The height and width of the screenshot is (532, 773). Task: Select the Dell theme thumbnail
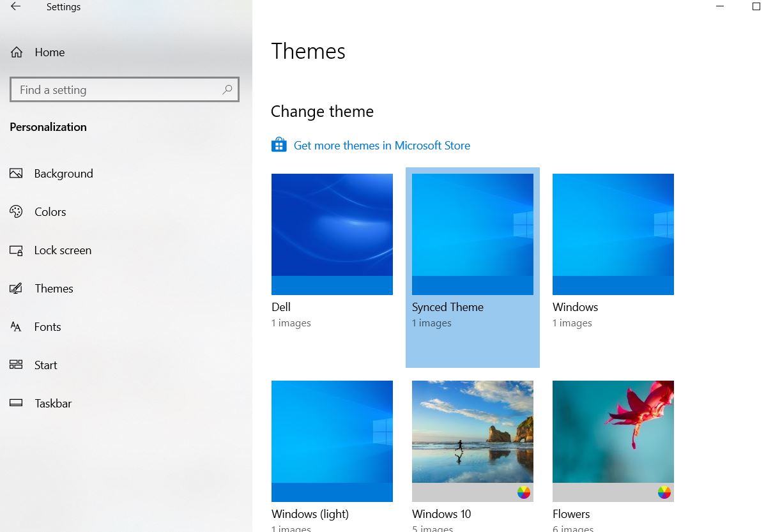[x=332, y=234]
